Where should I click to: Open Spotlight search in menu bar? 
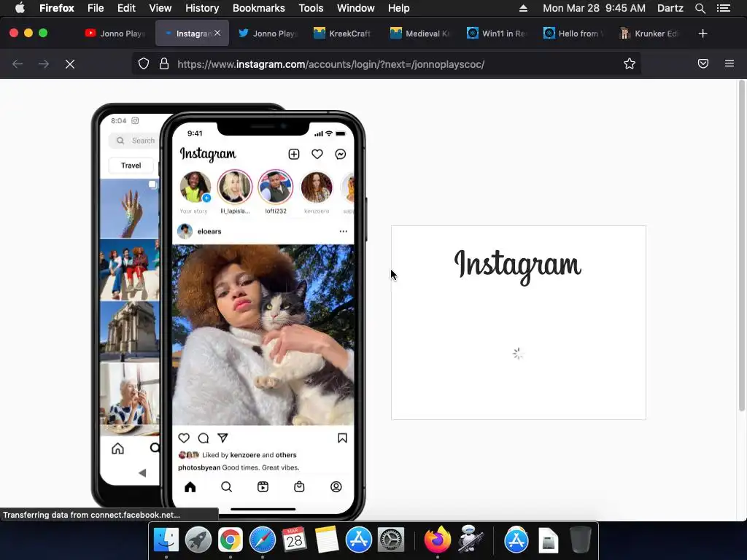point(700,8)
